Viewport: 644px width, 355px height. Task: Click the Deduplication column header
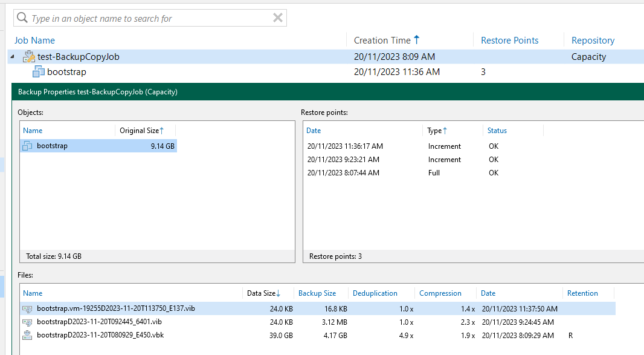click(x=375, y=293)
